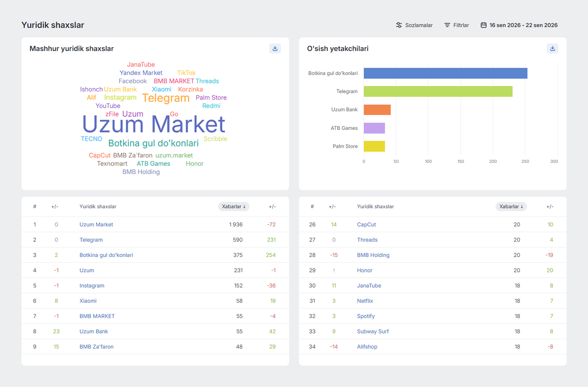Click zFile in the word cloud
The image size is (588, 387).
pos(112,114)
